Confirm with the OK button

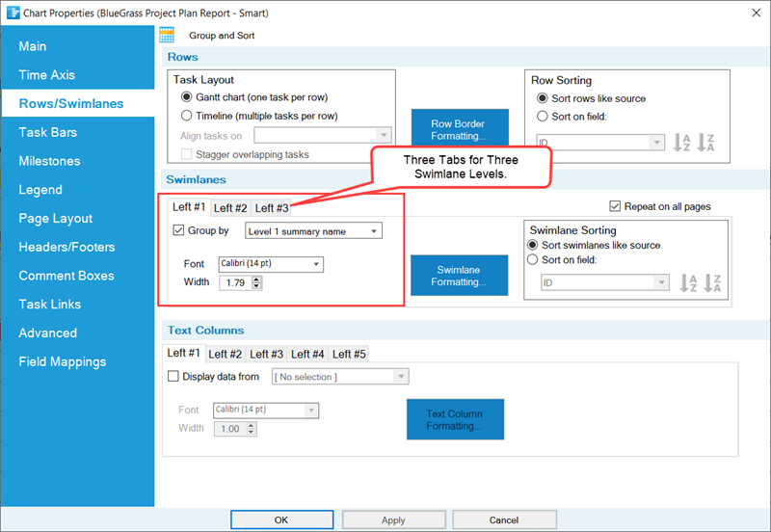[281, 519]
